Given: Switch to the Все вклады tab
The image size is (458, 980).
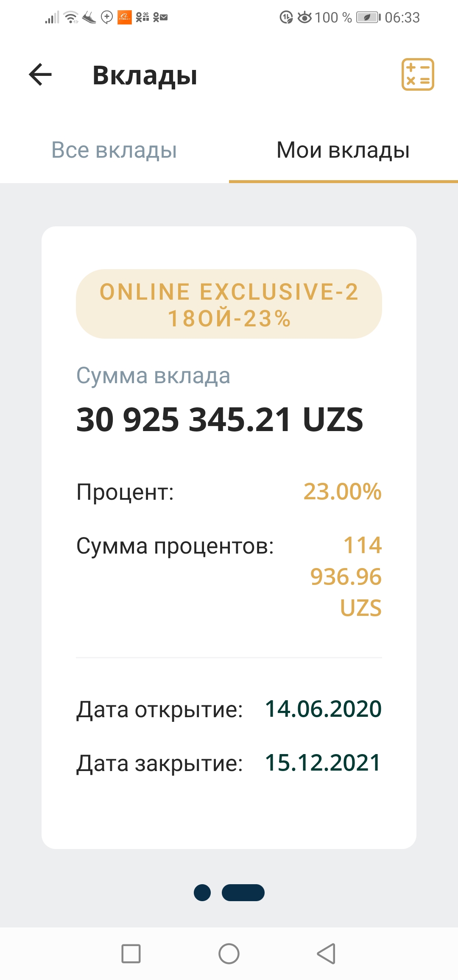Looking at the screenshot, I should tap(114, 150).
